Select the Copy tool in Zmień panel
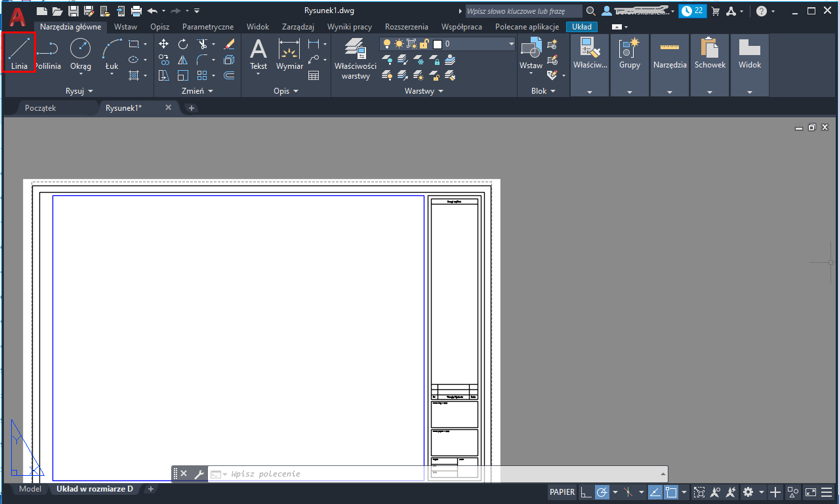The image size is (839, 504). coord(164,60)
